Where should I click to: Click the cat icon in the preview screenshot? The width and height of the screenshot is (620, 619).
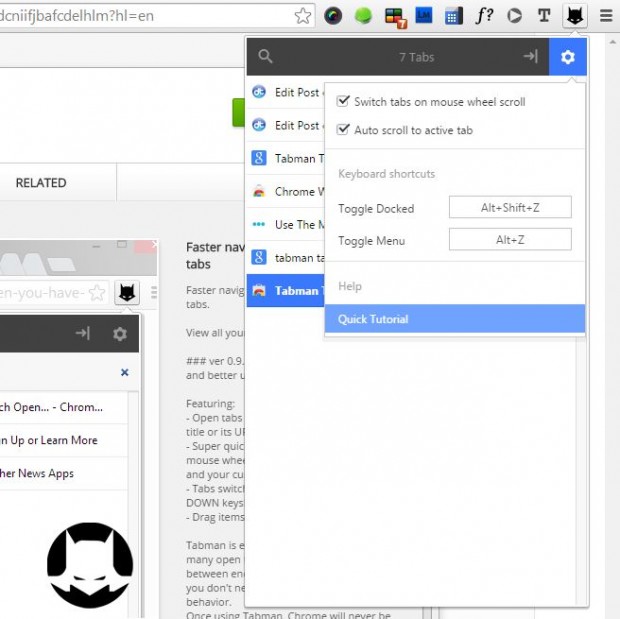(127, 293)
